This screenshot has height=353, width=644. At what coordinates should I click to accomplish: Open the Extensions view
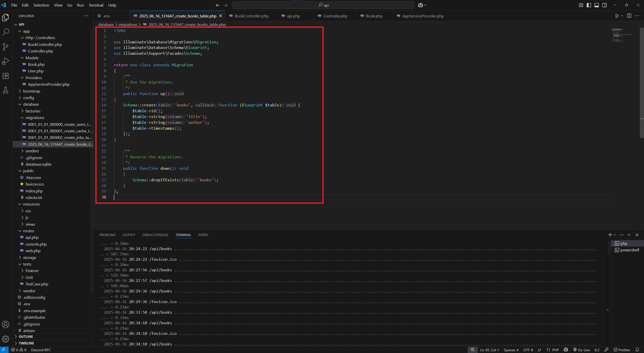pyautogui.click(x=6, y=76)
